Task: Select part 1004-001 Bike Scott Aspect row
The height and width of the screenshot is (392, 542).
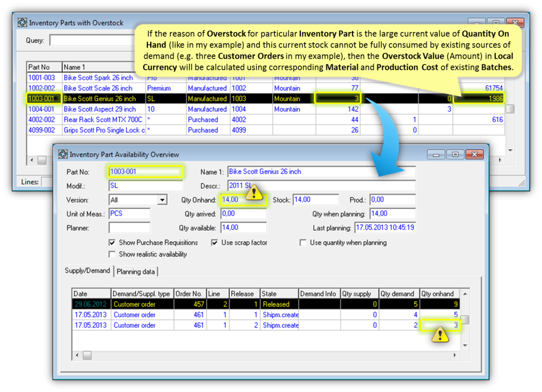Action: 266,109
